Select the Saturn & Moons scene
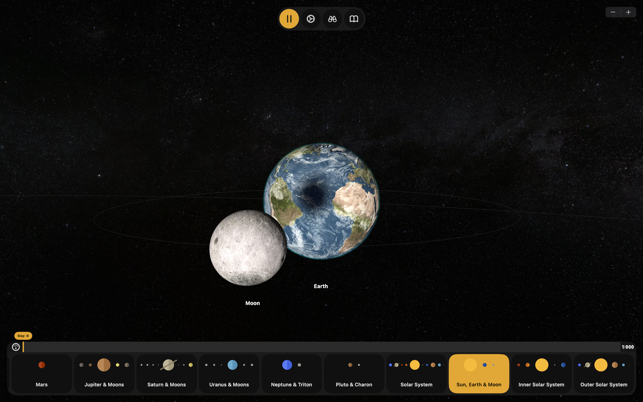The image size is (643, 402). 166,374
